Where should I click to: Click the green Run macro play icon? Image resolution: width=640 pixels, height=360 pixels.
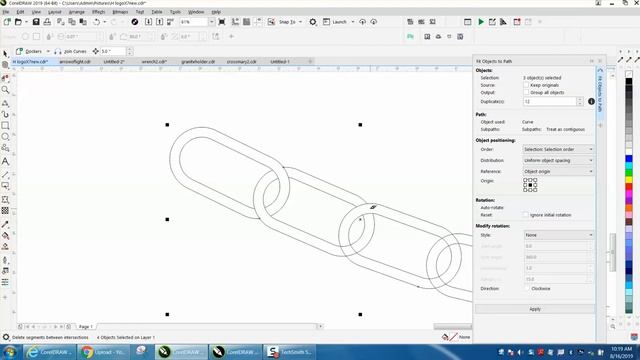pyautogui.click(x=481, y=22)
